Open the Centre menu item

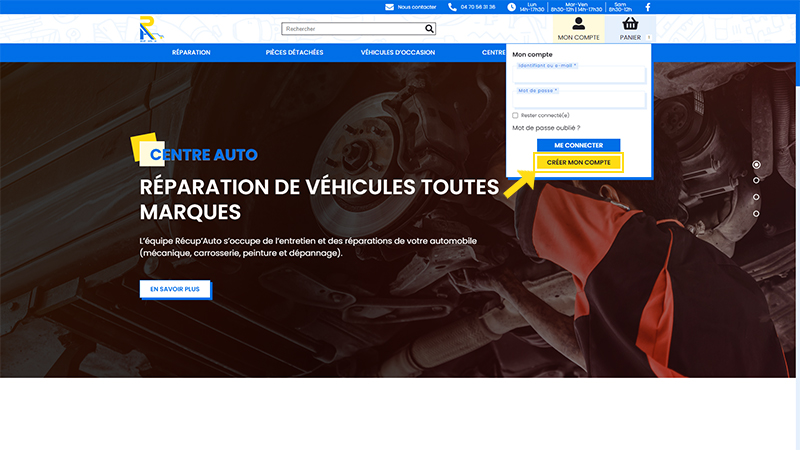point(493,53)
